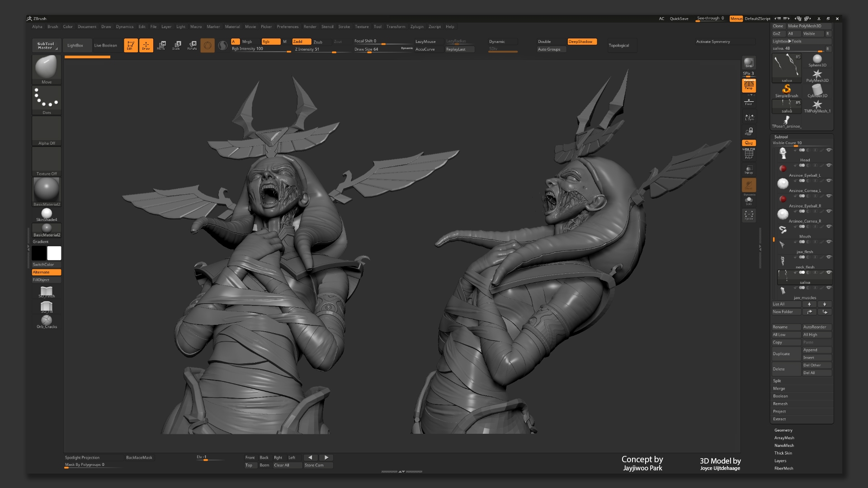The width and height of the screenshot is (868, 488).
Task: Move subtool up with arrow button
Action: coord(809,305)
